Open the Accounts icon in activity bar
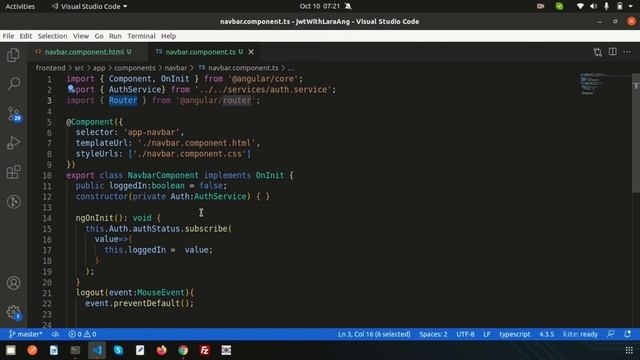 (x=13, y=283)
